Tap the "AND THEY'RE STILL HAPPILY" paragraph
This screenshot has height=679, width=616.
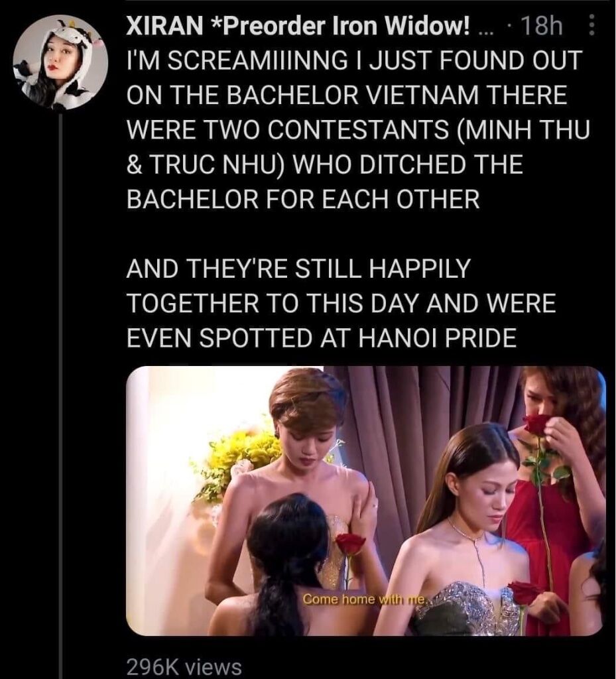point(342,302)
